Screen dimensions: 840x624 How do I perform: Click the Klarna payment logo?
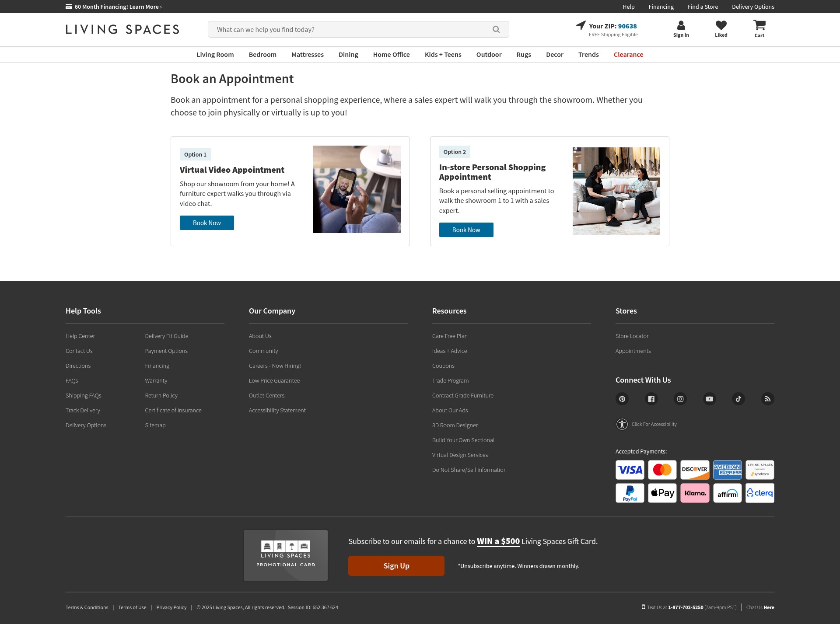coord(695,493)
